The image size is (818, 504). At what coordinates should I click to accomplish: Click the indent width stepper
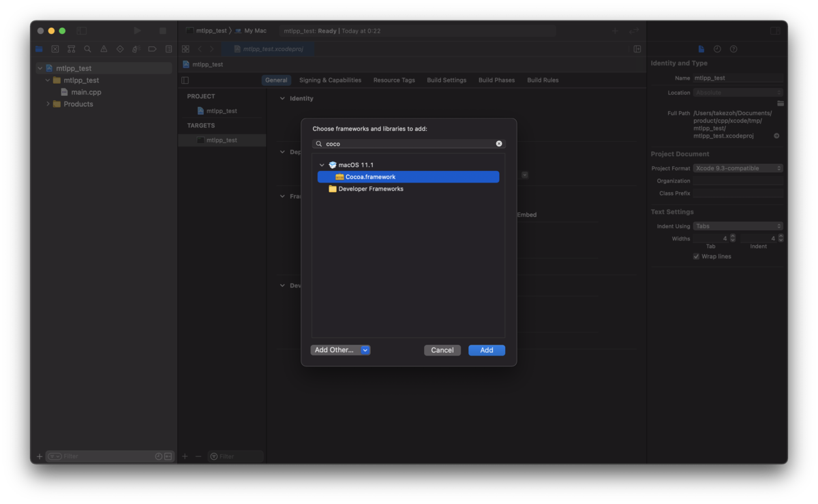click(781, 238)
